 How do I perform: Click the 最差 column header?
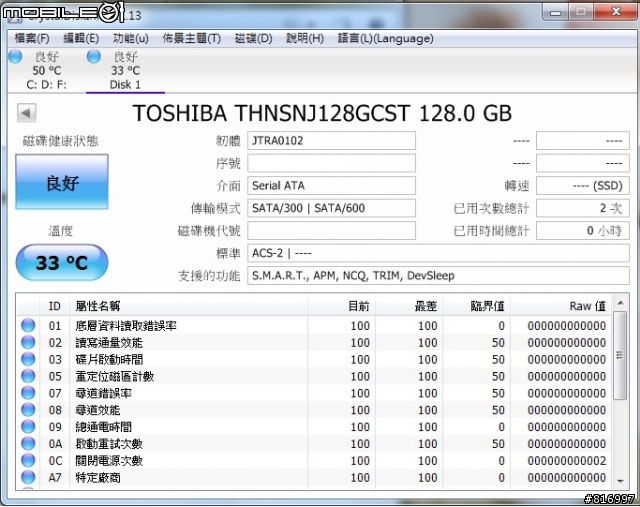pyautogui.click(x=409, y=306)
